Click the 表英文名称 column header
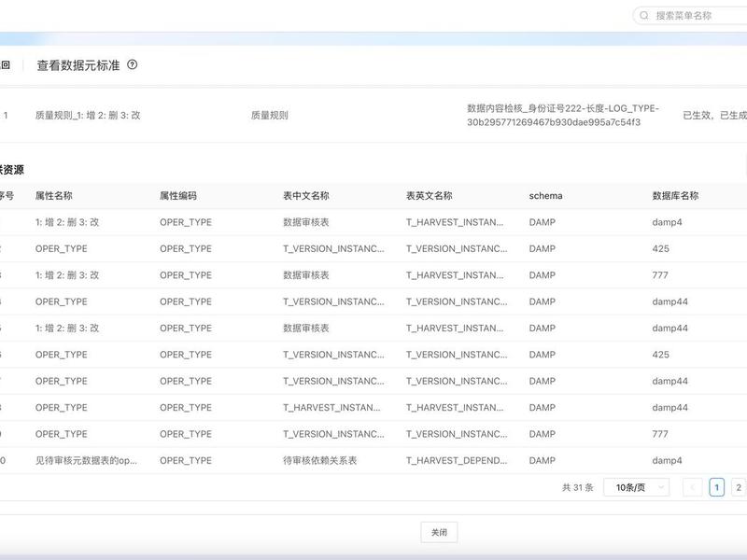The height and width of the screenshot is (560, 747). [430, 196]
